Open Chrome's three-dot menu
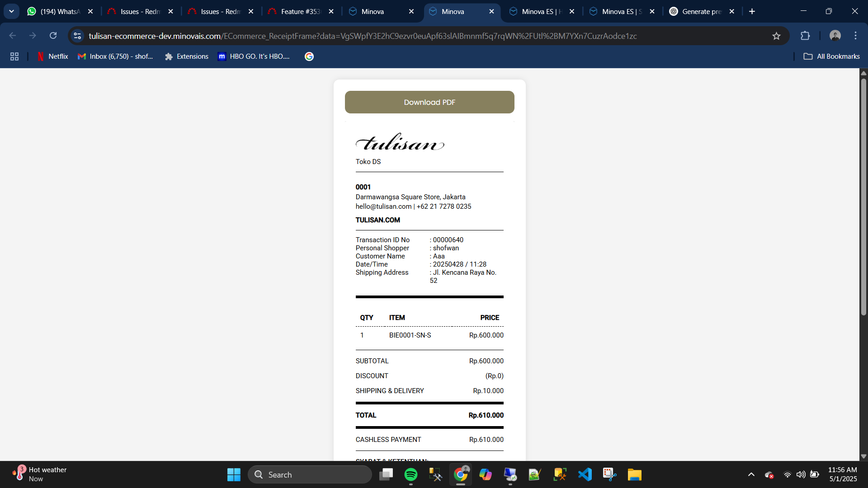868x488 pixels. coord(855,36)
